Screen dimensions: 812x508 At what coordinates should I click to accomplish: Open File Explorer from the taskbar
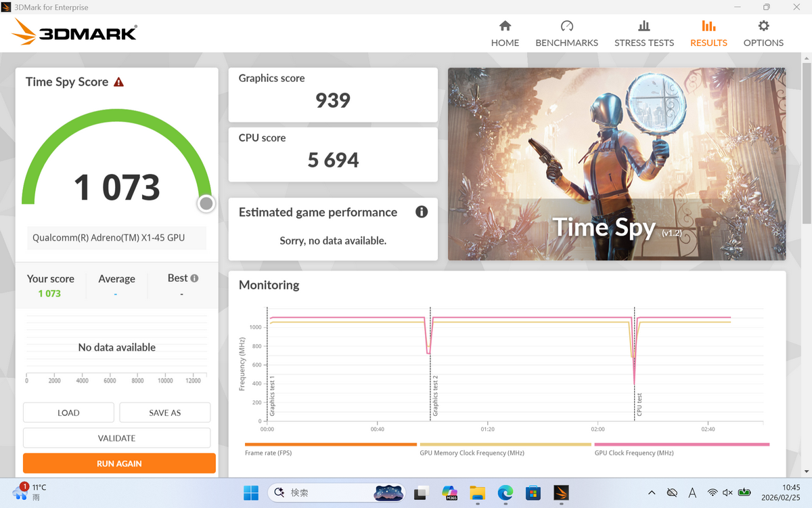(478, 492)
